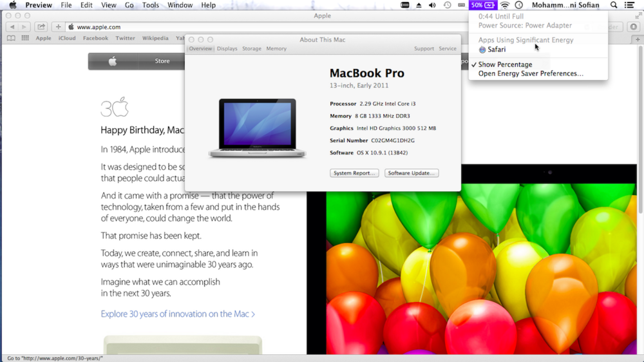Open the bookmarks book icon
644x362 pixels.
[11, 38]
